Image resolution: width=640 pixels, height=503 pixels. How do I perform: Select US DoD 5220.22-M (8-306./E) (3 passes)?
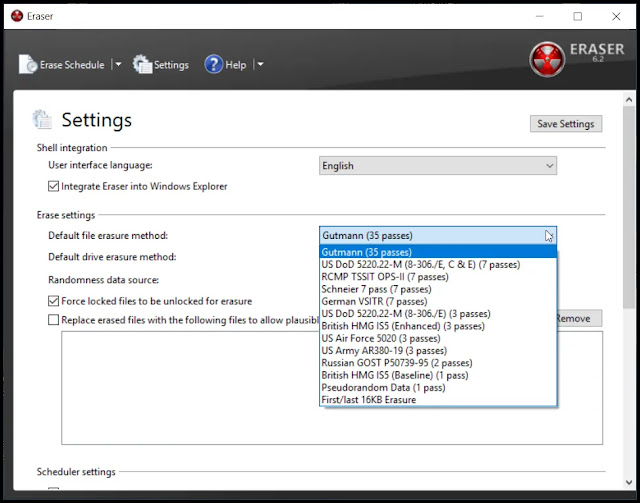point(438,314)
